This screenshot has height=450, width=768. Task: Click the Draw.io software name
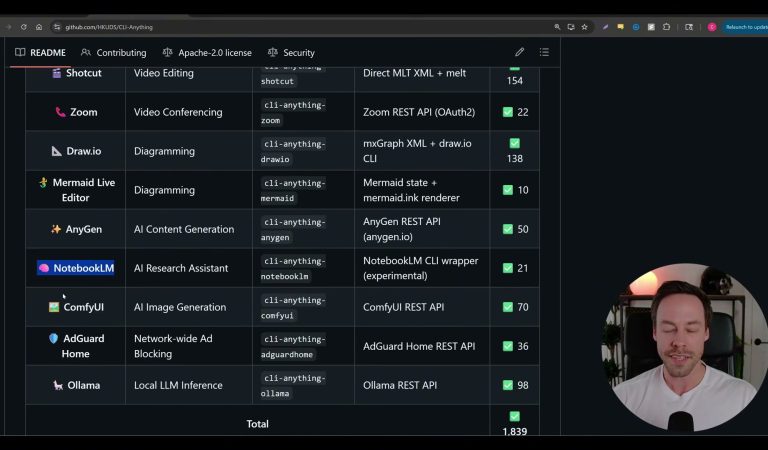pyautogui.click(x=84, y=151)
